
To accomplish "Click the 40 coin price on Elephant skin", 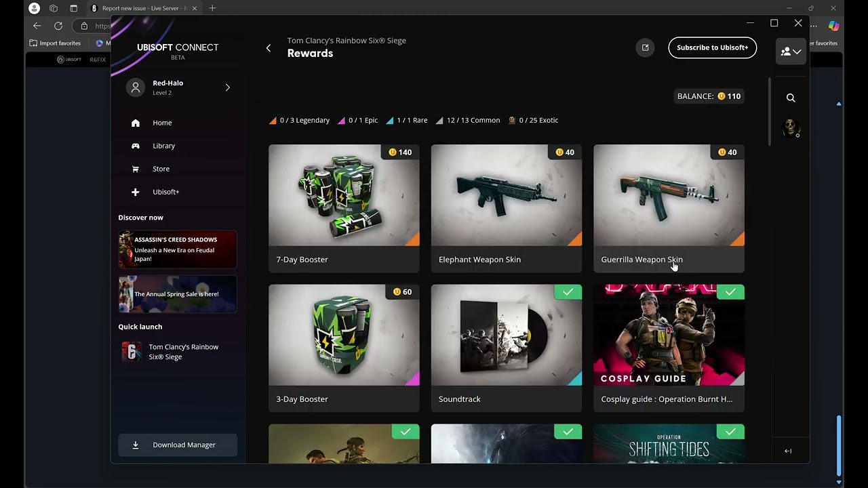I will pos(565,152).
